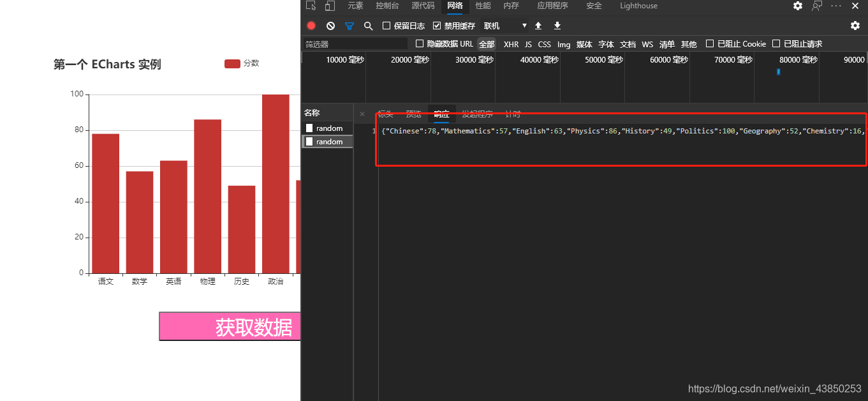Open network search with the magnifier icon

click(x=368, y=26)
